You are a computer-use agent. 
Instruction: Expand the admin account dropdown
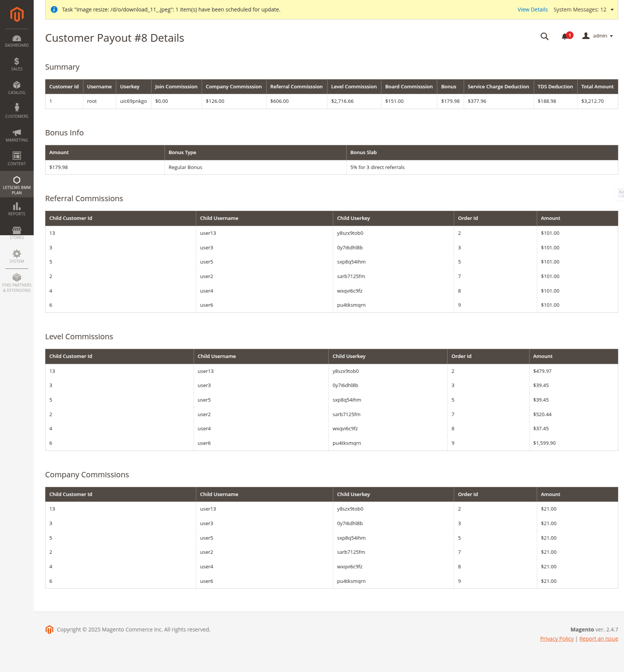598,36
